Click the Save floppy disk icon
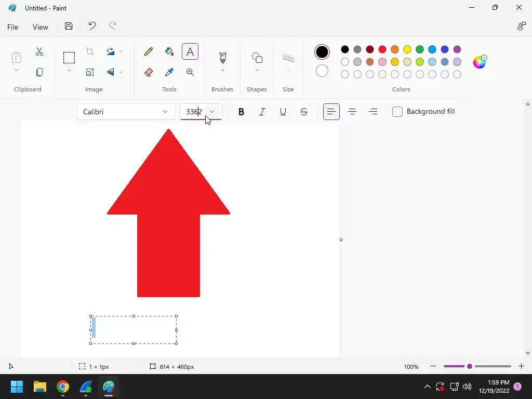The image size is (532, 399). point(69,26)
